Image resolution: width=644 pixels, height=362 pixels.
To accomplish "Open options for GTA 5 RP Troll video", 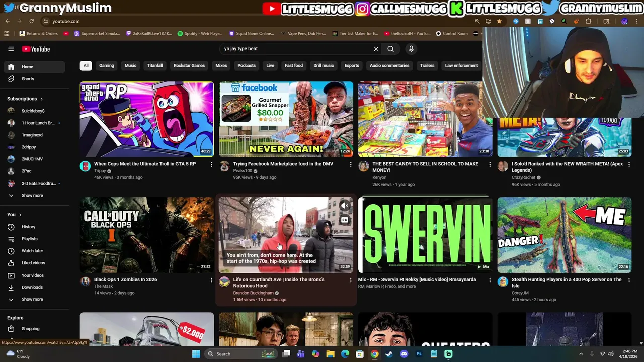I will point(211,164).
